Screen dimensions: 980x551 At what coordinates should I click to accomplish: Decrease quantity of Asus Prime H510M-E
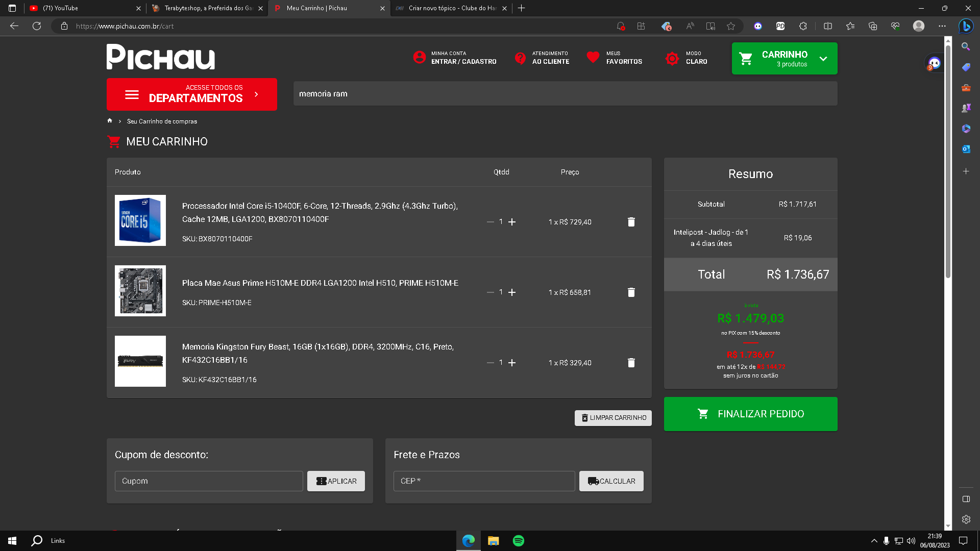(491, 292)
